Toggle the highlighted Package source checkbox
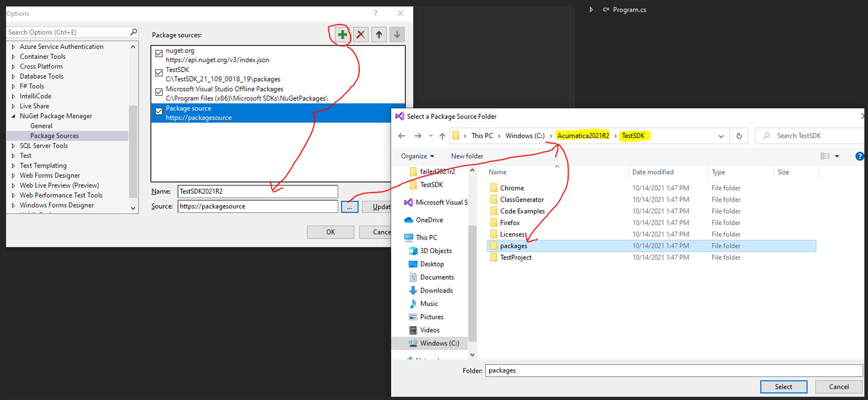 click(159, 111)
